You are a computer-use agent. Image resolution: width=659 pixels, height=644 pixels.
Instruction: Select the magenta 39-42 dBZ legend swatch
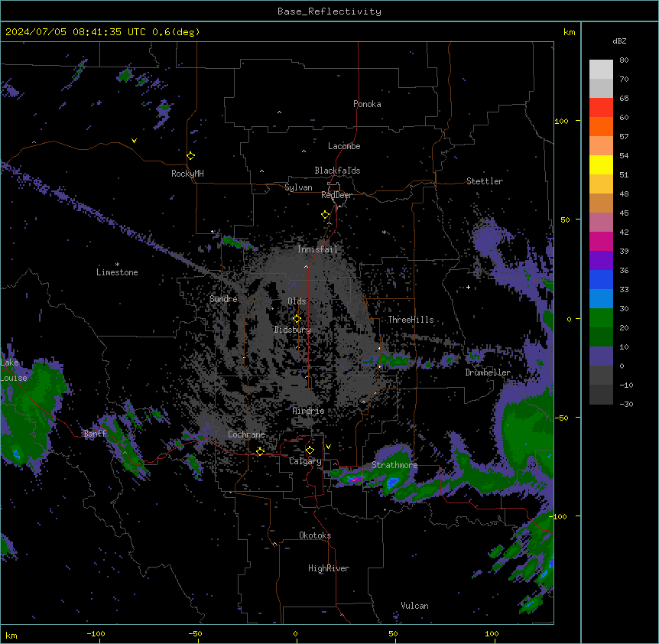coord(601,241)
